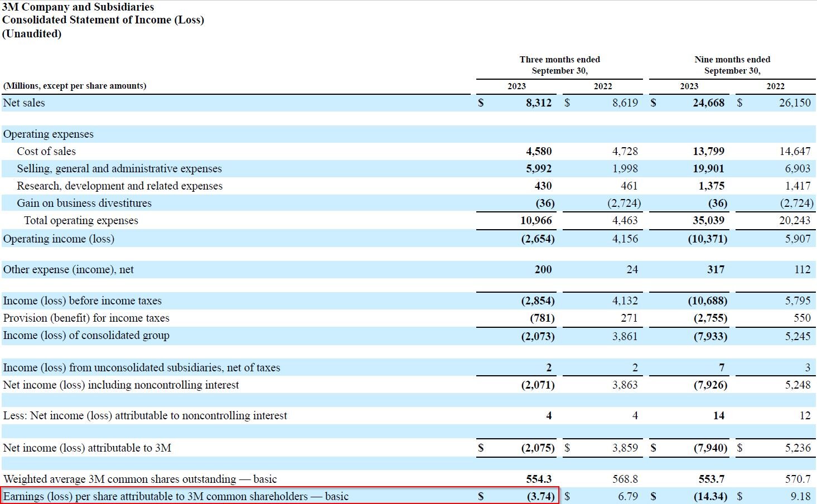Select other expense value 200
817x504 pixels.
click(x=543, y=269)
